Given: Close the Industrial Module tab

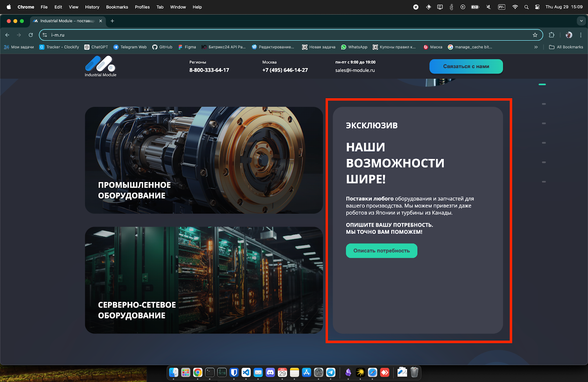Looking at the screenshot, I should 101,21.
